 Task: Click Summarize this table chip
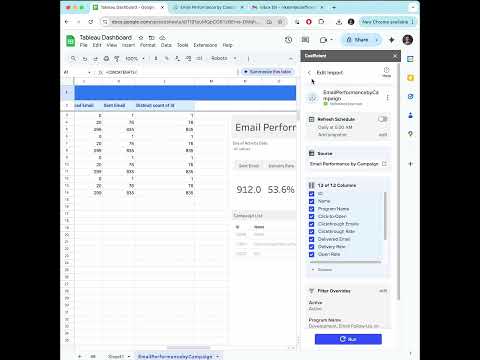268,72
